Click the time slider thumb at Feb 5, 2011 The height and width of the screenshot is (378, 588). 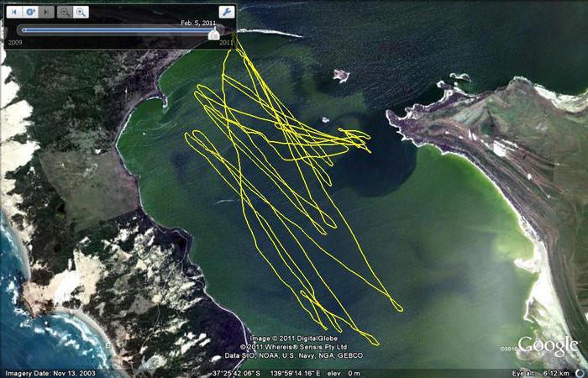pyautogui.click(x=214, y=34)
